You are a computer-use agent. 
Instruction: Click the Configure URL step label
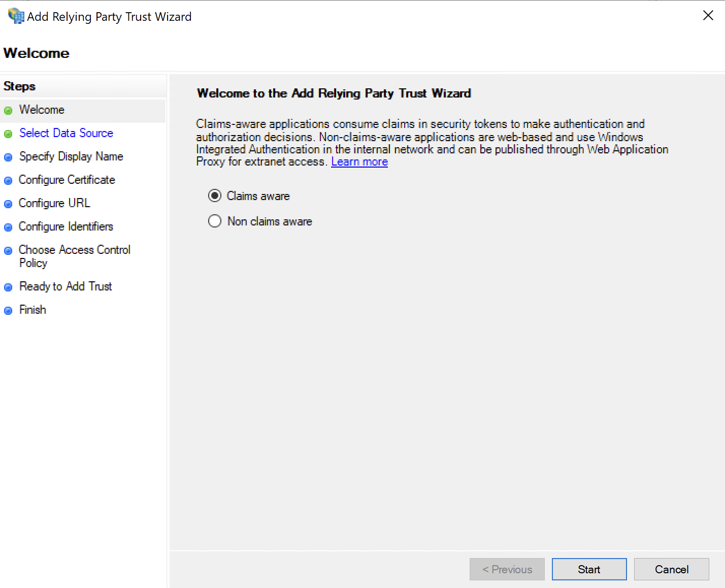pos(54,203)
